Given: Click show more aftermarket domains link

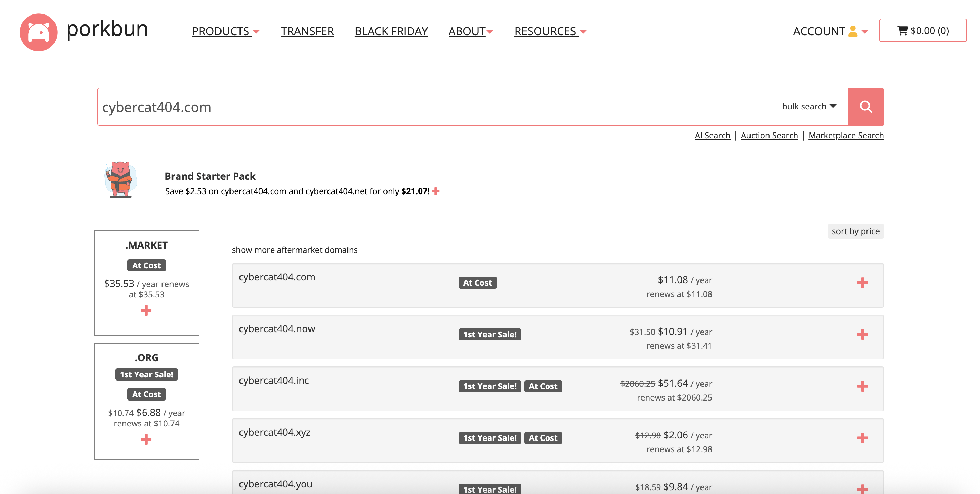Looking at the screenshot, I should (x=294, y=250).
